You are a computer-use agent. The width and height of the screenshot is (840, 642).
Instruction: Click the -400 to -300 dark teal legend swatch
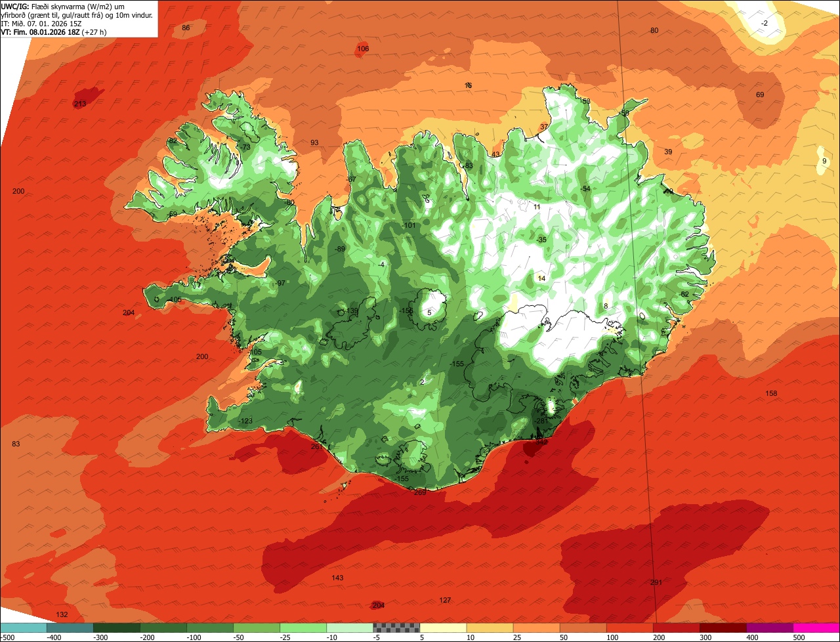pos(70,628)
